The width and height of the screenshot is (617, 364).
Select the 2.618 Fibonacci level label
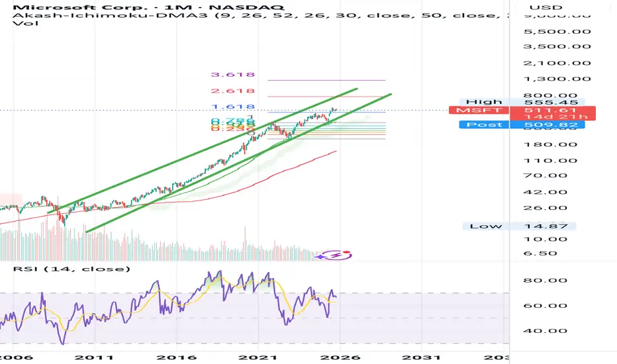(232, 91)
